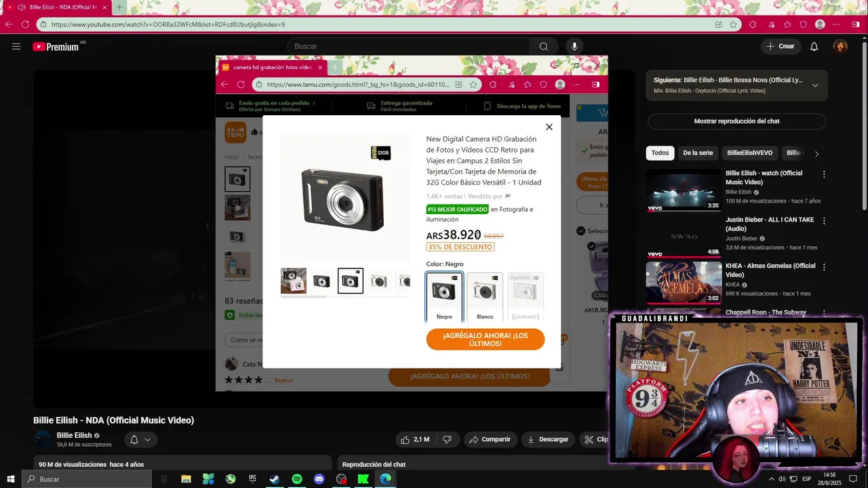Open a new tab in the Temu window
The image size is (868, 488).
tap(335, 67)
